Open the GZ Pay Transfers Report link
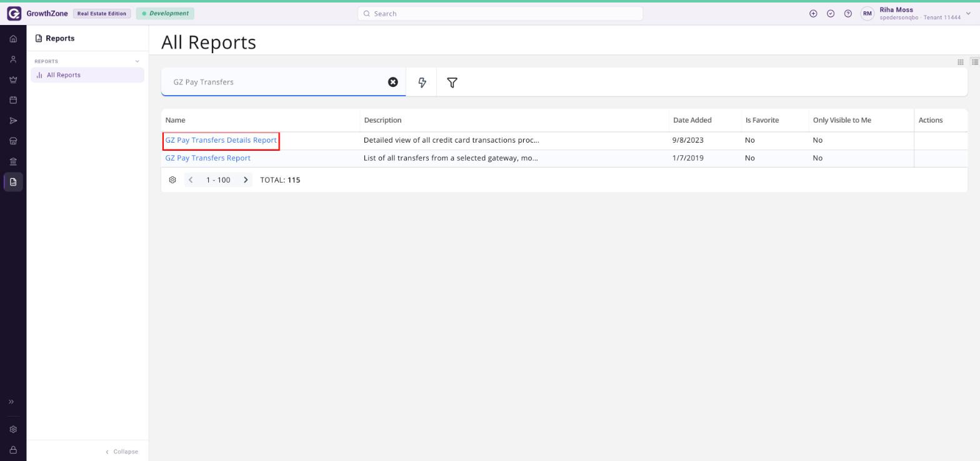Screen dimensions: 980x461 coord(207,158)
